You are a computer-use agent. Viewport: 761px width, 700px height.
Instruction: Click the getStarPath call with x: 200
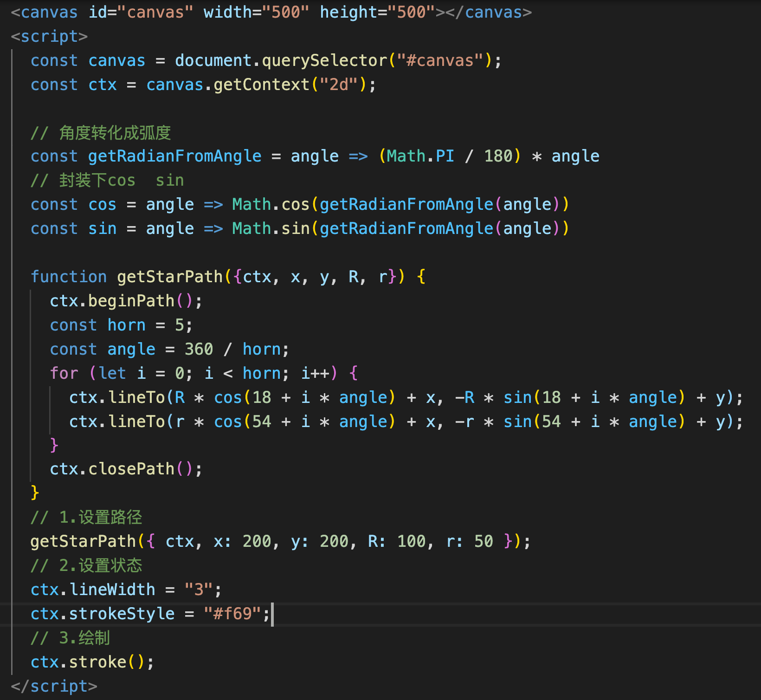tap(280, 541)
